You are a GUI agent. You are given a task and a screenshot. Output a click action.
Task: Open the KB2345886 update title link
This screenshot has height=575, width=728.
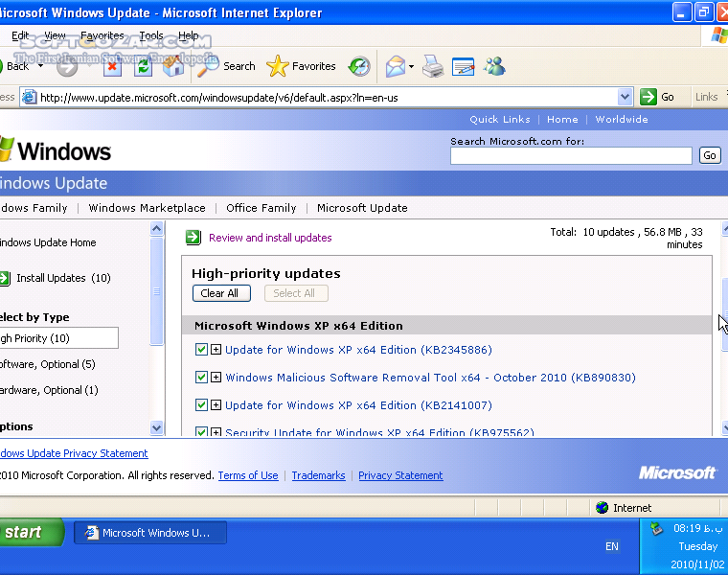pyautogui.click(x=358, y=350)
